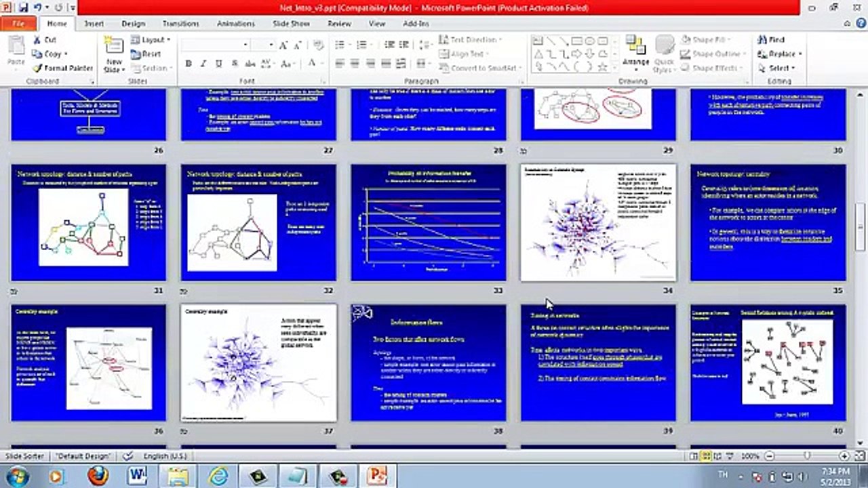Select slide 38 Information flows thumbnail
The width and height of the screenshot is (868, 488).
[x=429, y=363]
